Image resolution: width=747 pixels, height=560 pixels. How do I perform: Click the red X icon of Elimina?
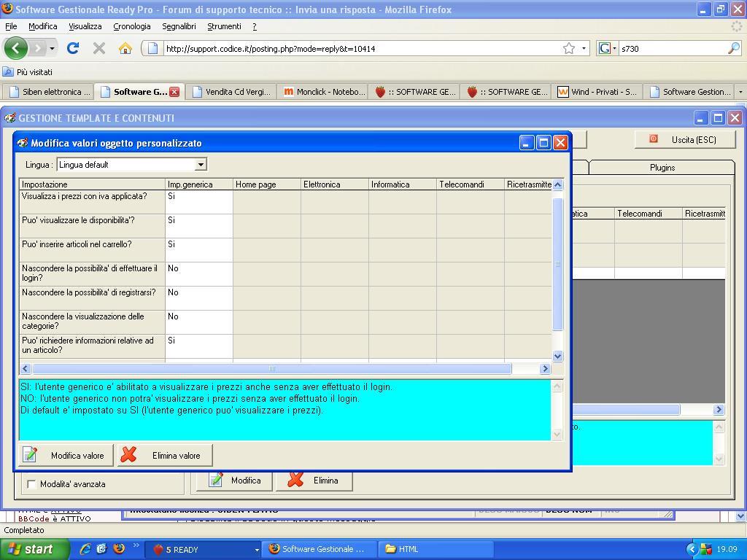tap(295, 480)
